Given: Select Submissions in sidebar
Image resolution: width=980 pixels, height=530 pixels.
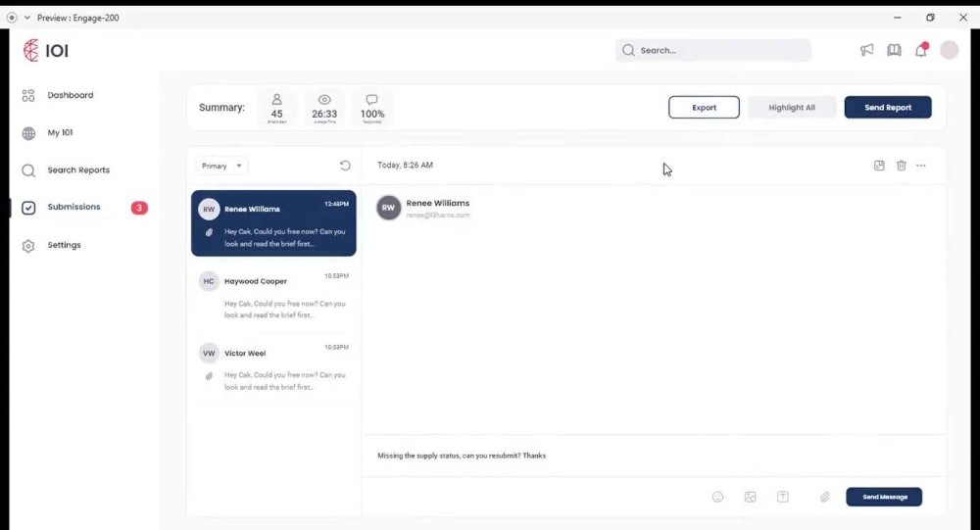Looking at the screenshot, I should pyautogui.click(x=73, y=207).
